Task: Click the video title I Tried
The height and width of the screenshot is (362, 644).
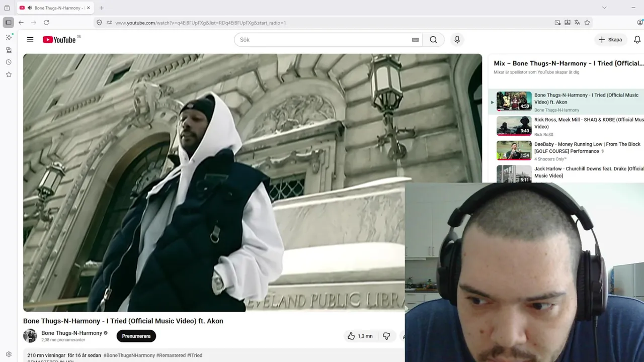Action: click(x=123, y=321)
